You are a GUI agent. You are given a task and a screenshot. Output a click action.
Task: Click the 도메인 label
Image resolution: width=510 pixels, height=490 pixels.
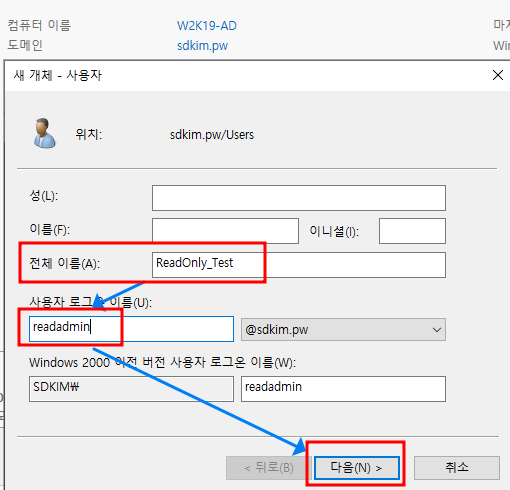coord(25,45)
